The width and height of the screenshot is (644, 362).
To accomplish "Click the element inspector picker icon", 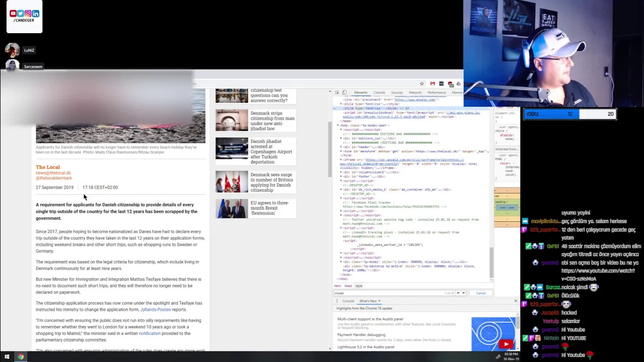I will [337, 93].
